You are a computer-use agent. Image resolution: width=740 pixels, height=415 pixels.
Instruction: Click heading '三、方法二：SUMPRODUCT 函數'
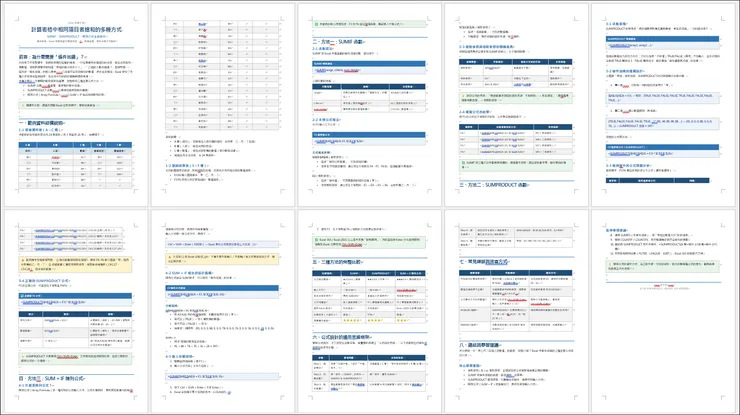pyautogui.click(x=494, y=185)
